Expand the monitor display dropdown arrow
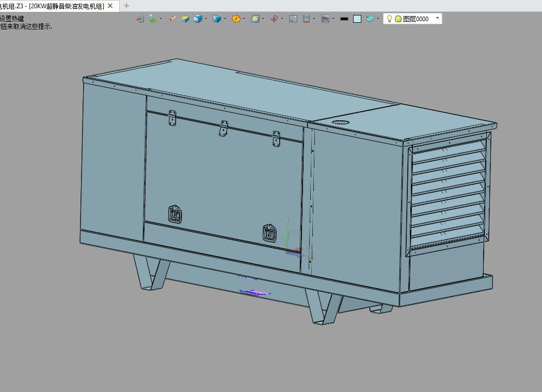 (333, 19)
